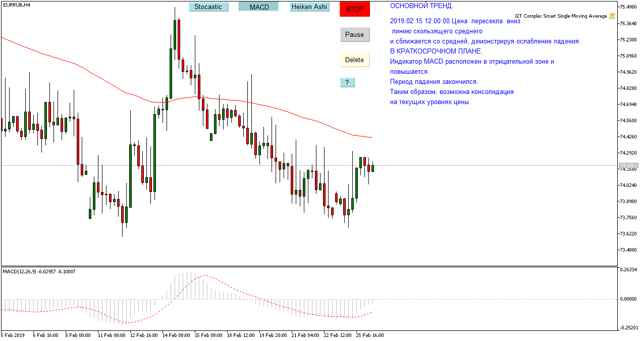Click the 22 Feb 12:00 time axis label

[337, 335]
